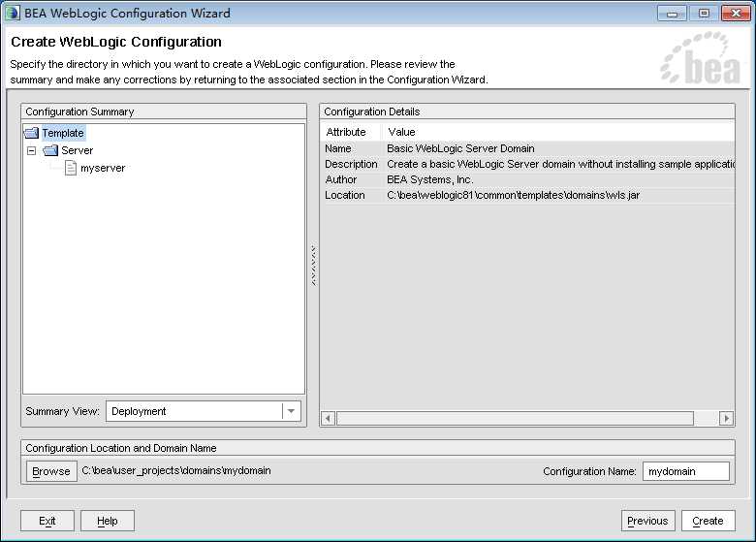Click the Deployment value in Summary View
This screenshot has height=542, width=756.
[x=139, y=411]
